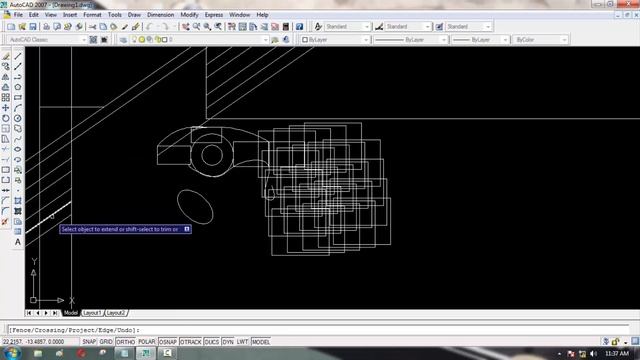Screen dimensions: 640x360
Task: Click the MODEL space button in status bar
Action: point(260,342)
